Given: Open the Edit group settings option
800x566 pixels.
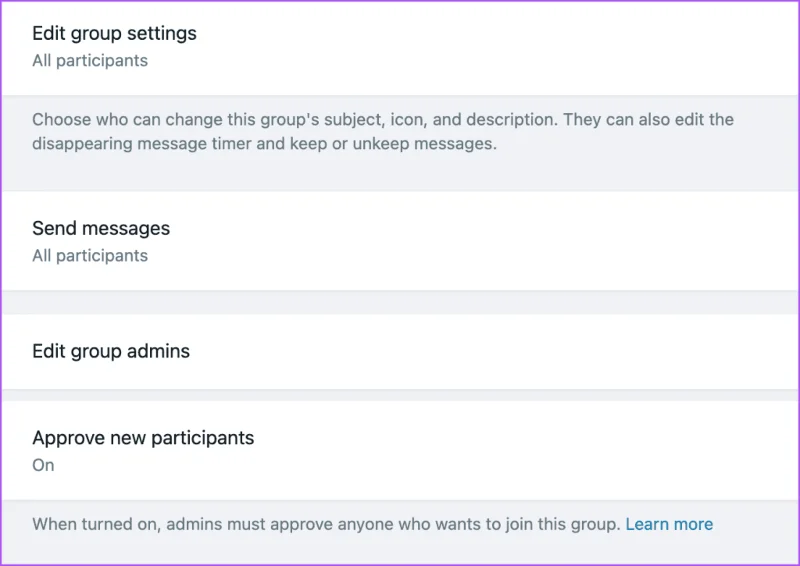Looking at the screenshot, I should [x=400, y=47].
